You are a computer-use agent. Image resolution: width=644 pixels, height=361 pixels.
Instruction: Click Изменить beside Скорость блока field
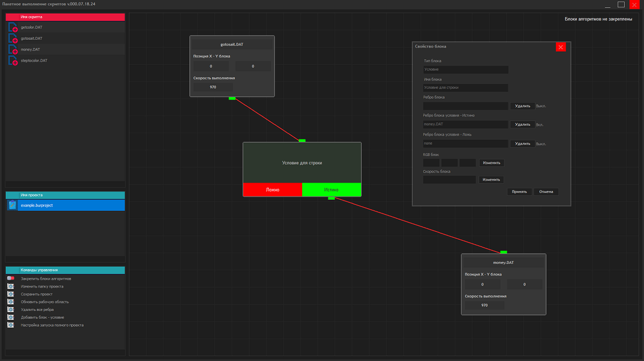click(x=492, y=180)
